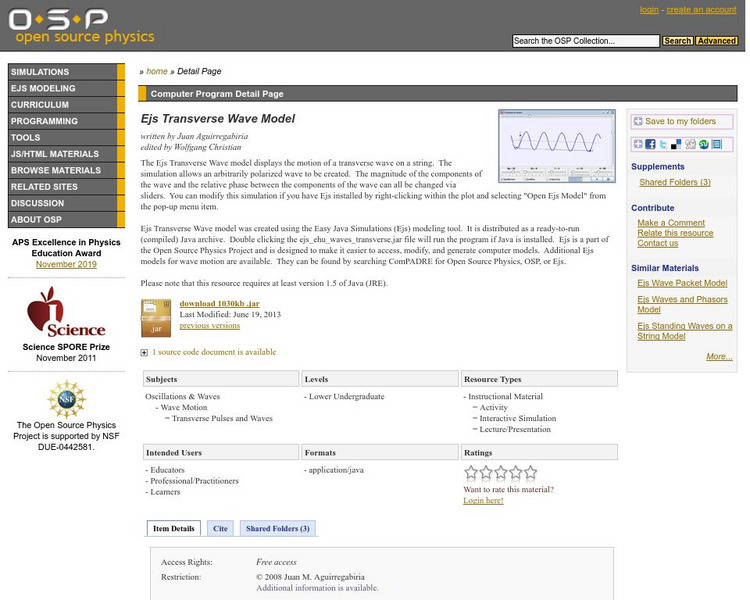Rate the material one star
The image size is (750, 600).
[471, 473]
